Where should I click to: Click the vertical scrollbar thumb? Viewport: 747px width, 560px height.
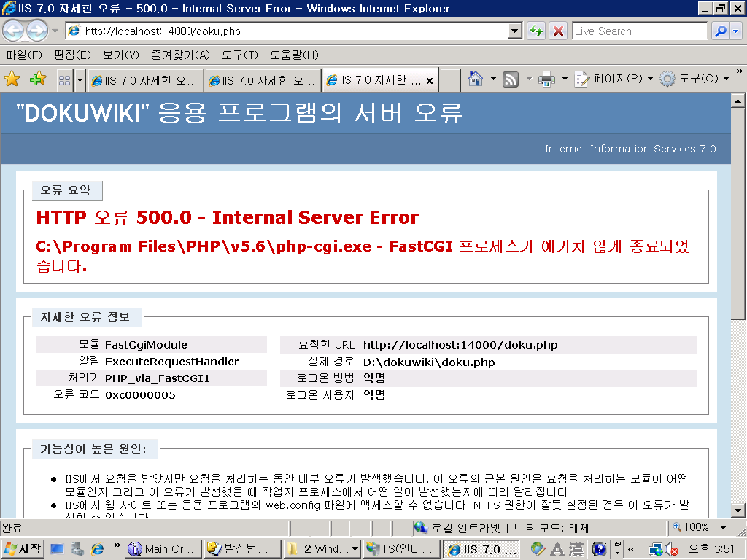click(x=738, y=214)
